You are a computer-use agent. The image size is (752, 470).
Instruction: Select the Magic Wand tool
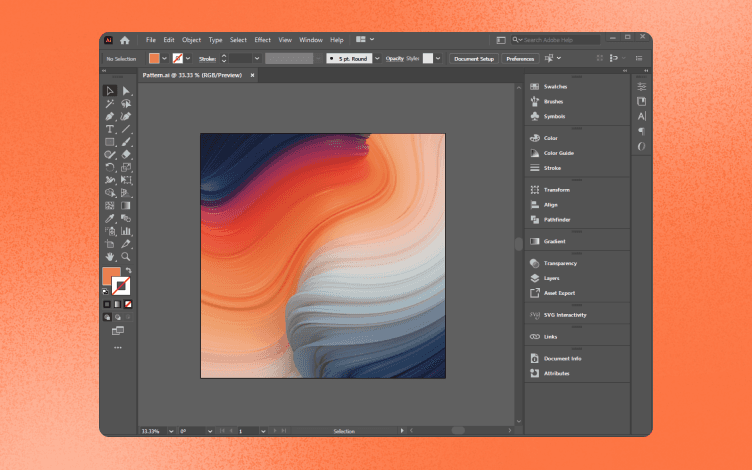coord(110,103)
